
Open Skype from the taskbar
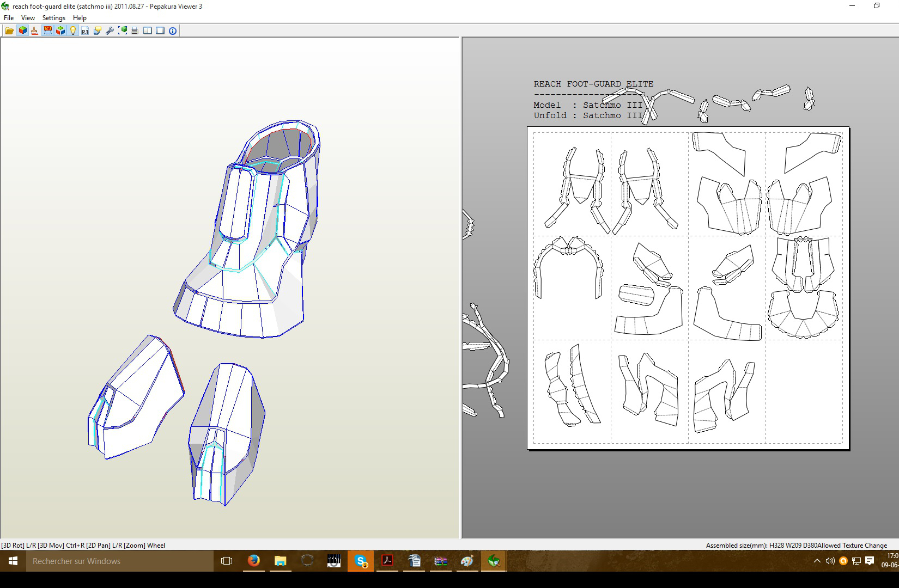361,561
